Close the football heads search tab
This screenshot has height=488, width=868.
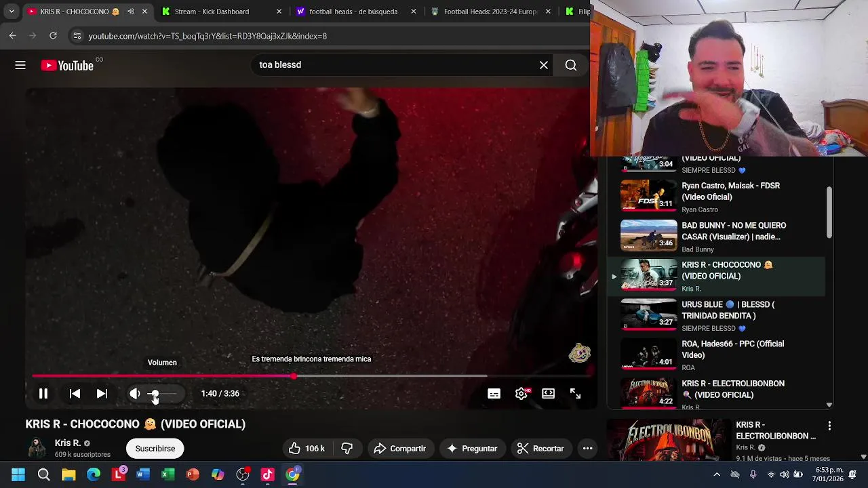click(414, 12)
